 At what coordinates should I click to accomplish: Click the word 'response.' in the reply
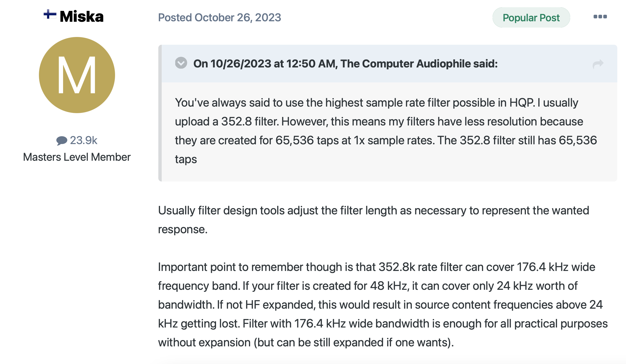[182, 229]
